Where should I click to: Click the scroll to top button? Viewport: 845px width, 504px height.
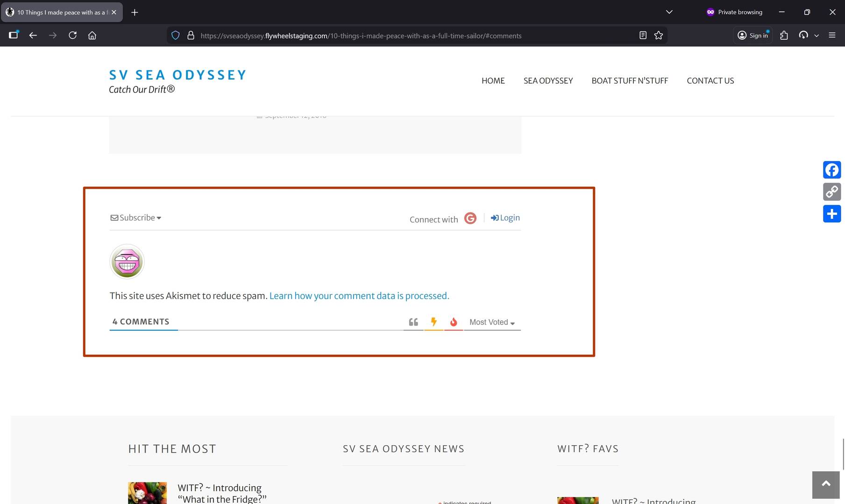[x=825, y=484]
